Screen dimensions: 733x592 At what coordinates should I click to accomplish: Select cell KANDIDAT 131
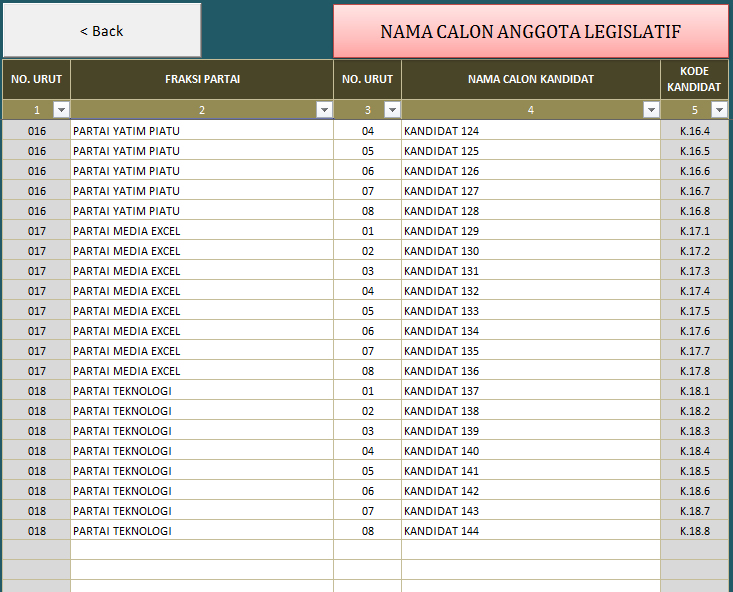click(x=531, y=271)
